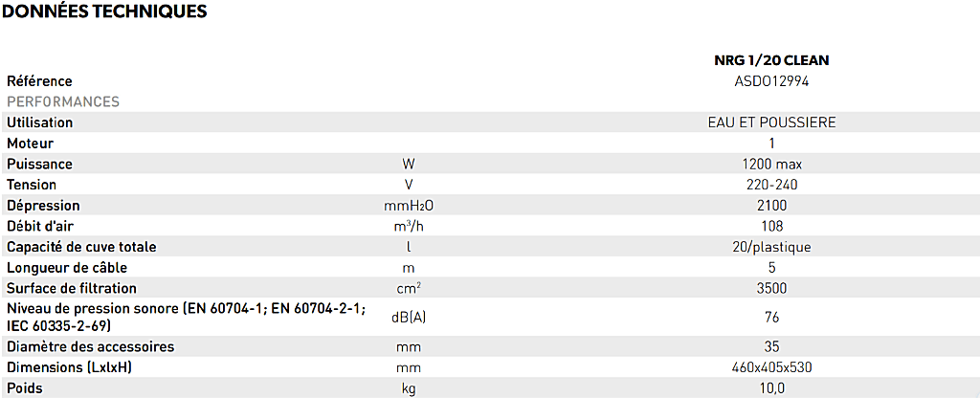
Task: Click the EAU ET POUSSIERE value
Action: (771, 122)
